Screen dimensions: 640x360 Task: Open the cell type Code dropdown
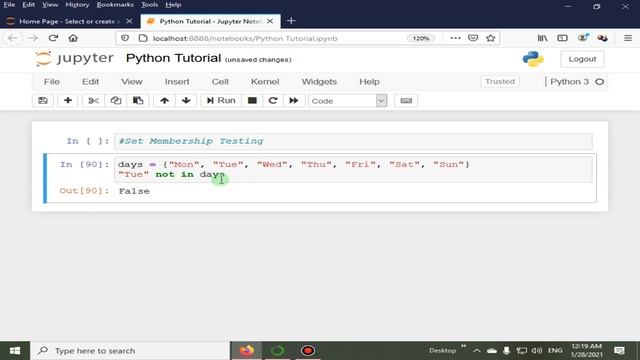347,101
